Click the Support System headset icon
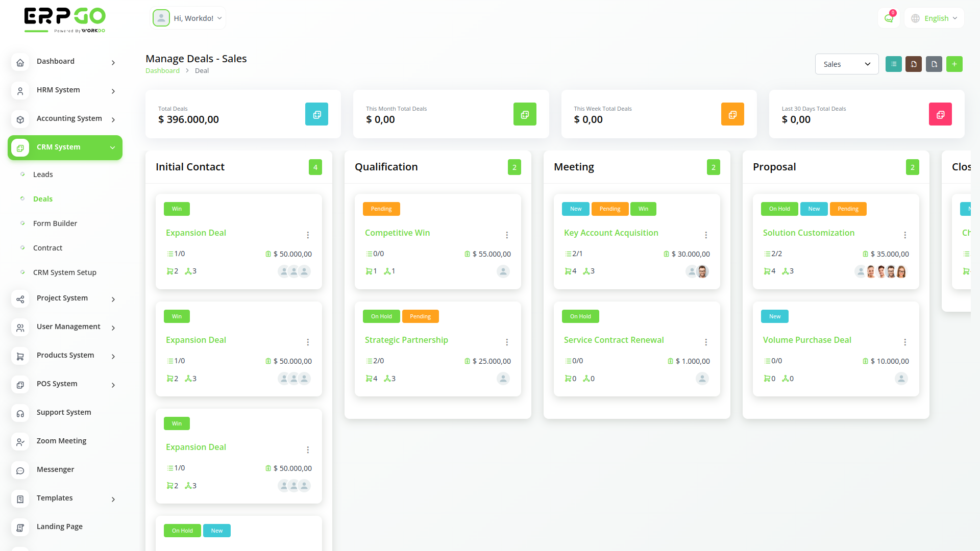980x551 pixels. 20,413
